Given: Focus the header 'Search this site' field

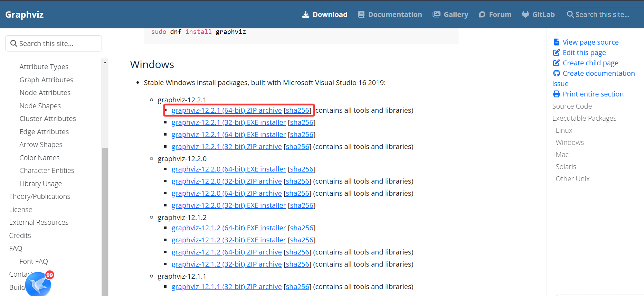Looking at the screenshot, I should [602, 15].
